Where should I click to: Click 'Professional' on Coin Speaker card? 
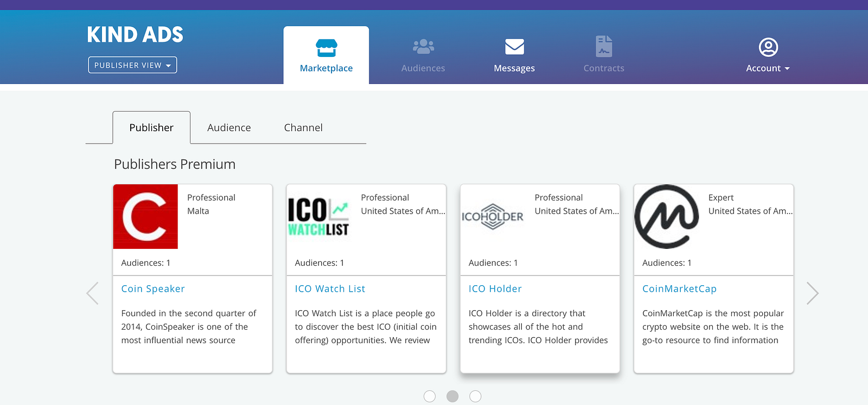(211, 198)
